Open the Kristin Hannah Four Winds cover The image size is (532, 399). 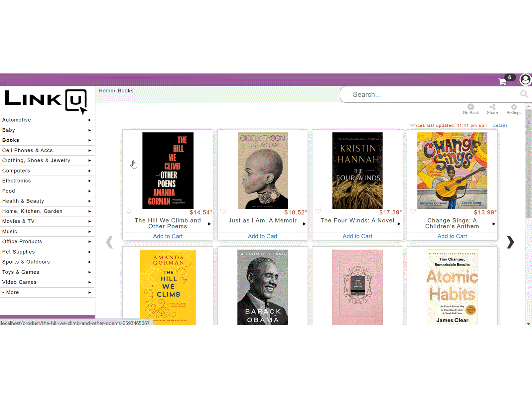coord(357,171)
